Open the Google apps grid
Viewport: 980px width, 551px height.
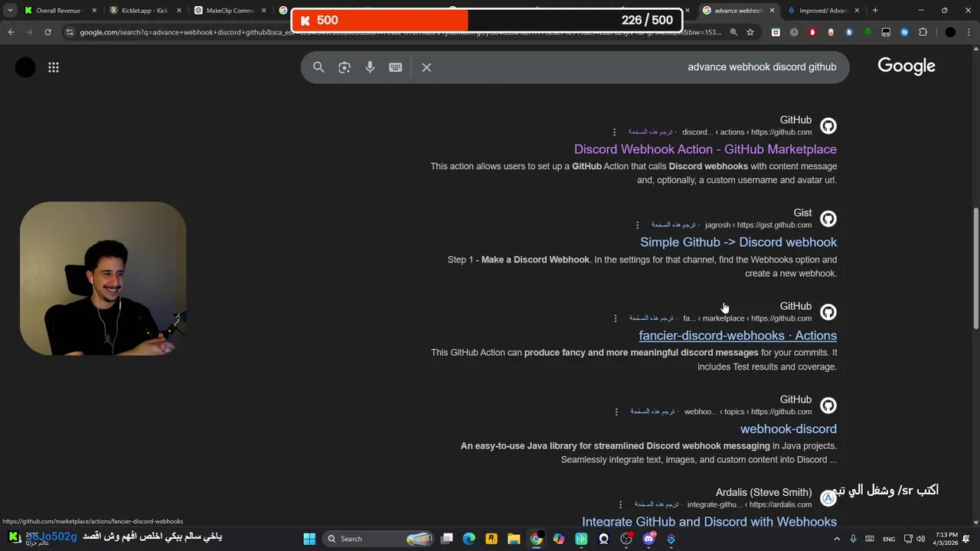[x=54, y=67]
